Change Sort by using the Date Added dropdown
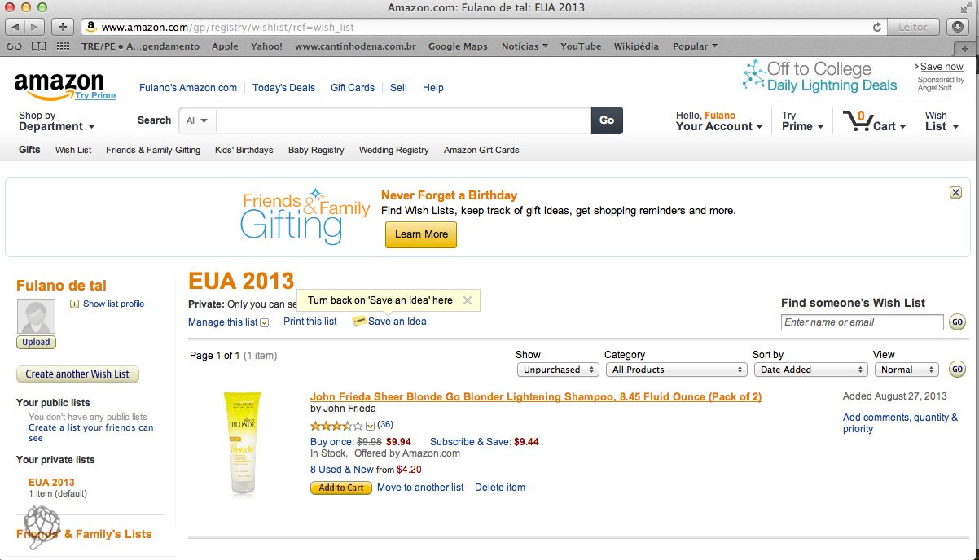The image size is (979, 560). coord(810,369)
